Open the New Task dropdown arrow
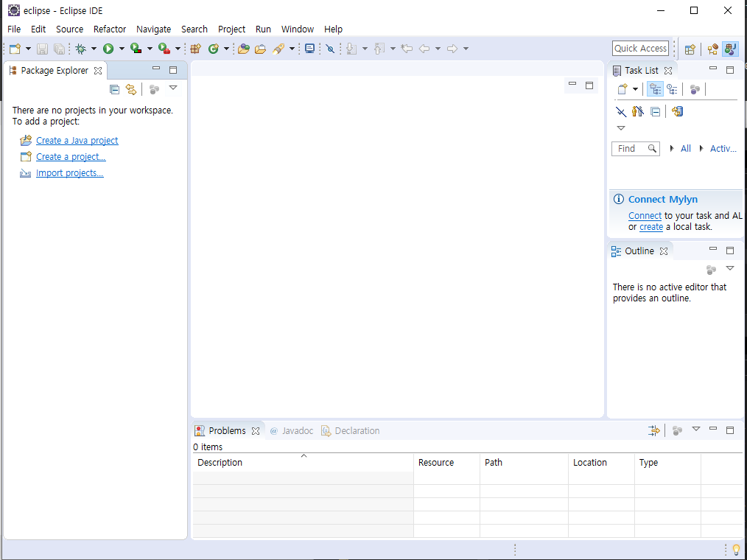This screenshot has width=747, height=560. [x=635, y=89]
